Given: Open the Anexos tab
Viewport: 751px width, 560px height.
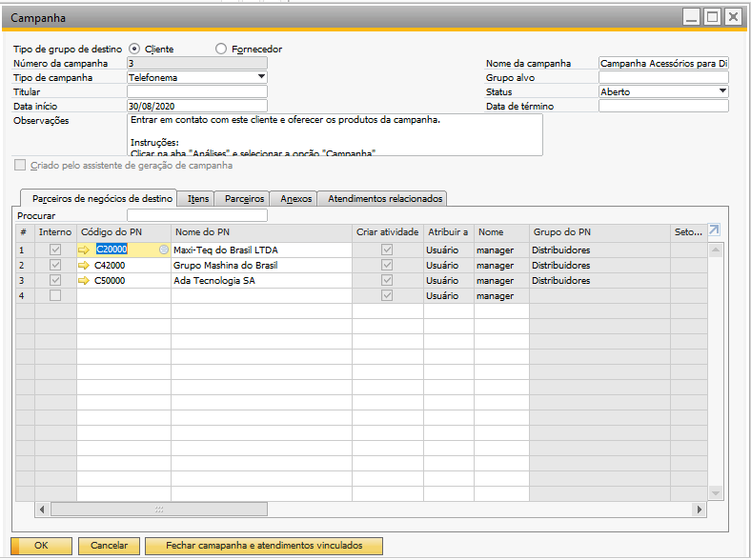Looking at the screenshot, I should 294,199.
